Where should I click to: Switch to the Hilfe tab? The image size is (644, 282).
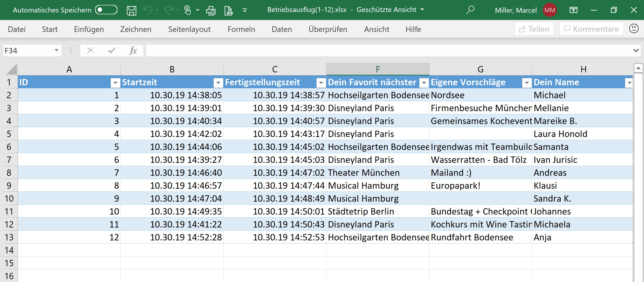pyautogui.click(x=413, y=29)
